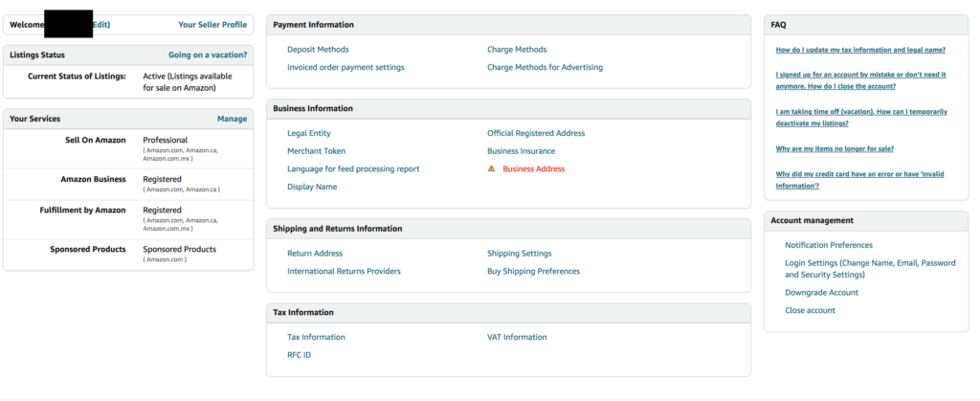Open Invoiced order payment settings
The height and width of the screenshot is (401, 980).
[x=345, y=67]
